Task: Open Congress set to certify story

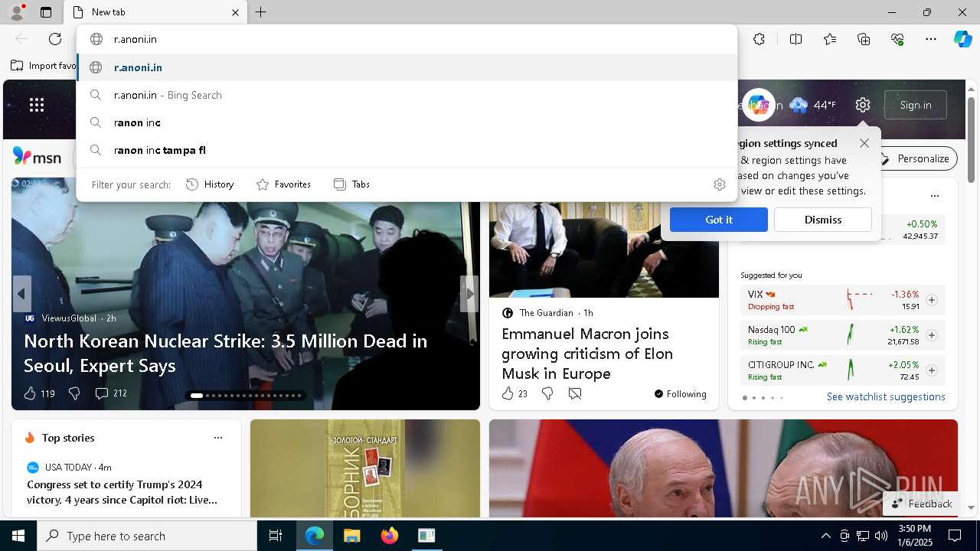Action: [122, 492]
